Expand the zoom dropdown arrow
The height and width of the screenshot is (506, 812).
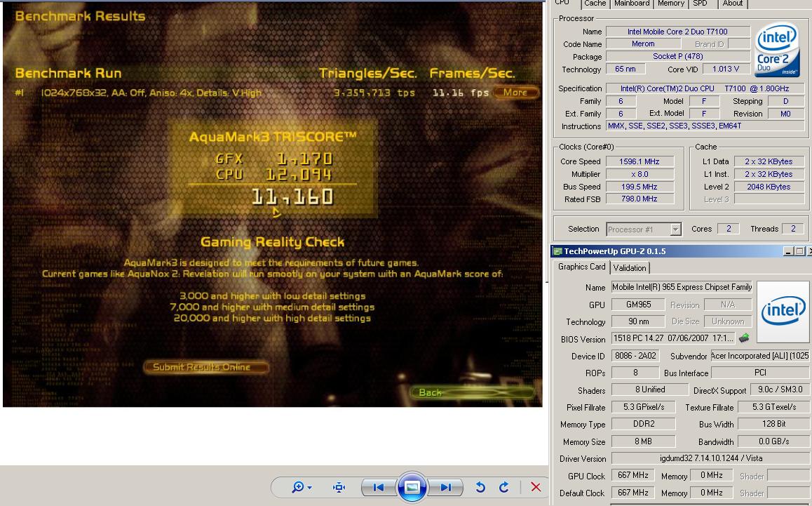tap(310, 487)
